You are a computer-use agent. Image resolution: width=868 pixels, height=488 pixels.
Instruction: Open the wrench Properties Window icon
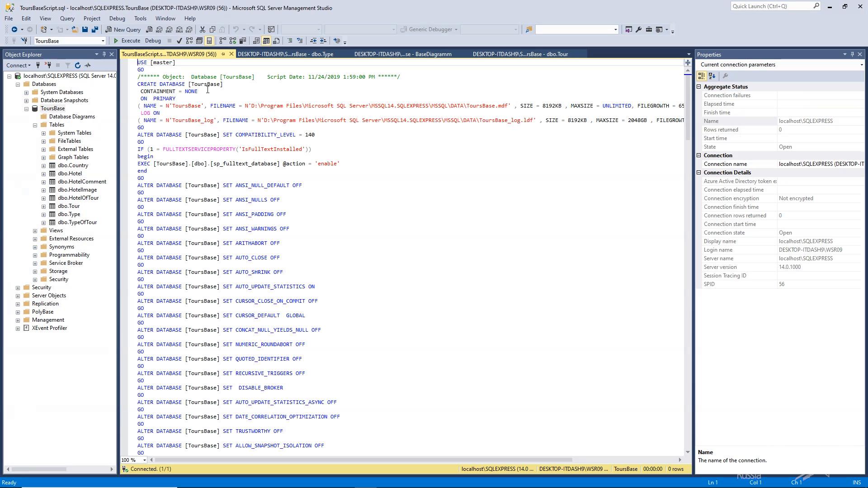pyautogui.click(x=638, y=29)
